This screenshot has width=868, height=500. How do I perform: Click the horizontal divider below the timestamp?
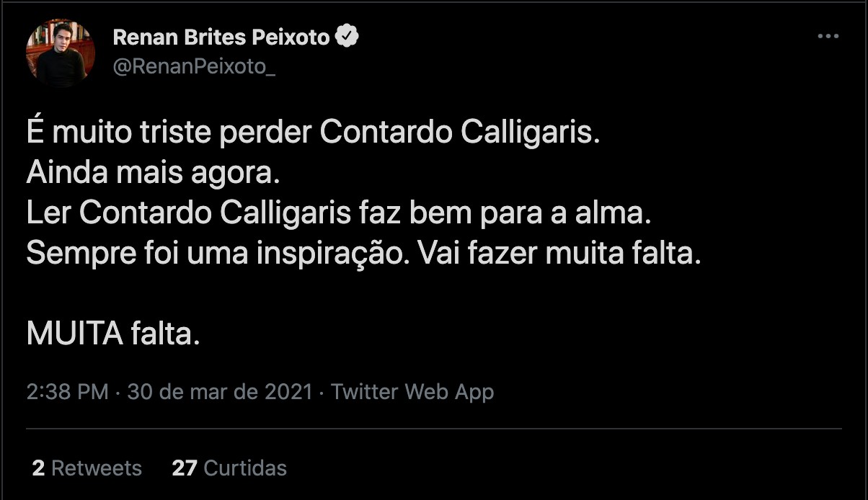[434, 429]
